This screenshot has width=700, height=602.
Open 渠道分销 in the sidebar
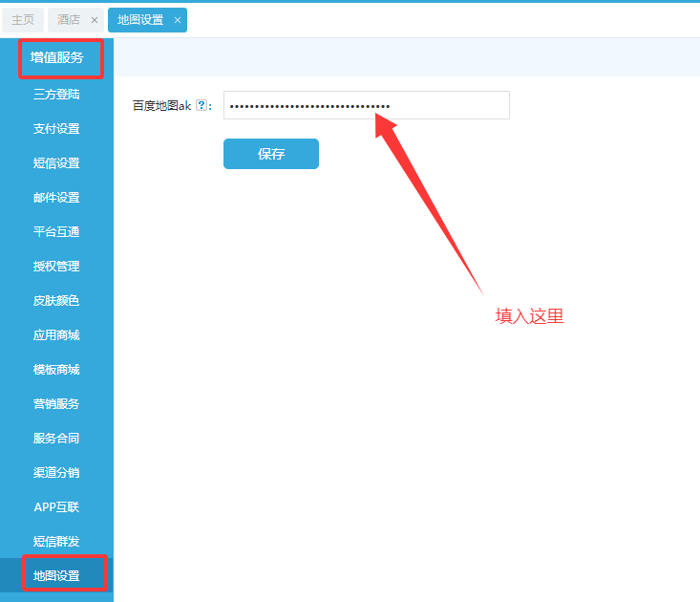point(56,473)
